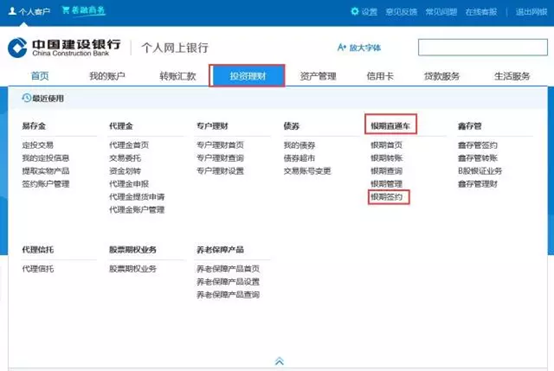Open the 个人客户 user icon
Screen dimensions: 554x371
(x=12, y=11)
